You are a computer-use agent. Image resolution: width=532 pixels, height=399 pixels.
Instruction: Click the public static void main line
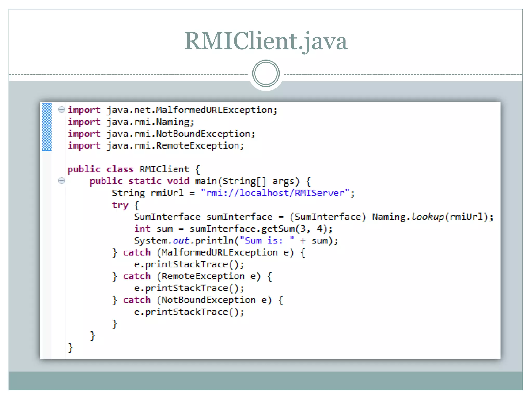point(200,181)
